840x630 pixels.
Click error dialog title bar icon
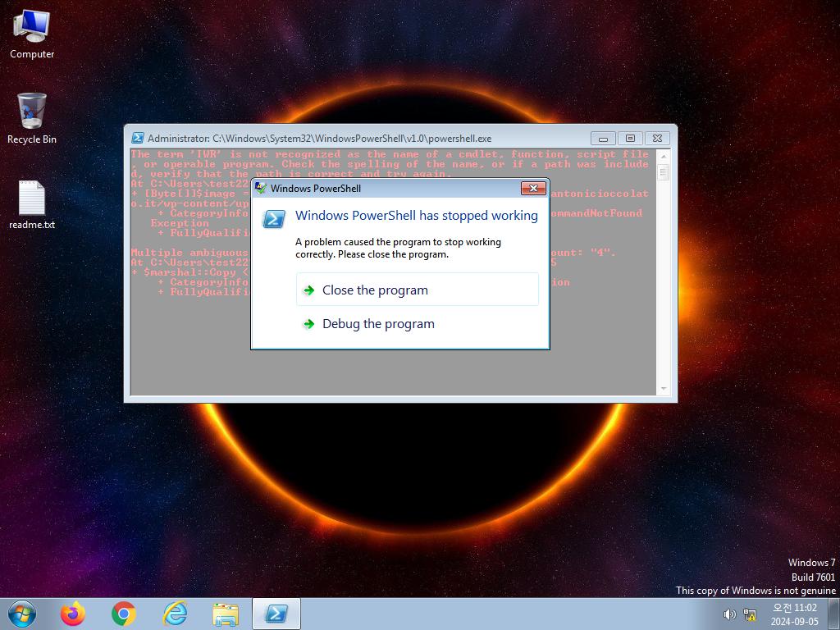click(x=261, y=188)
